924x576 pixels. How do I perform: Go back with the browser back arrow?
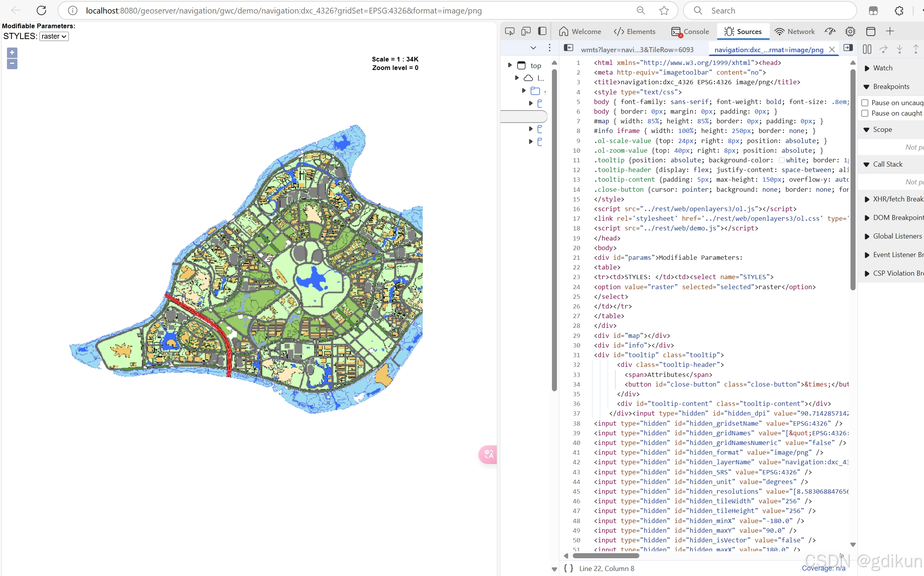pyautogui.click(x=16, y=10)
